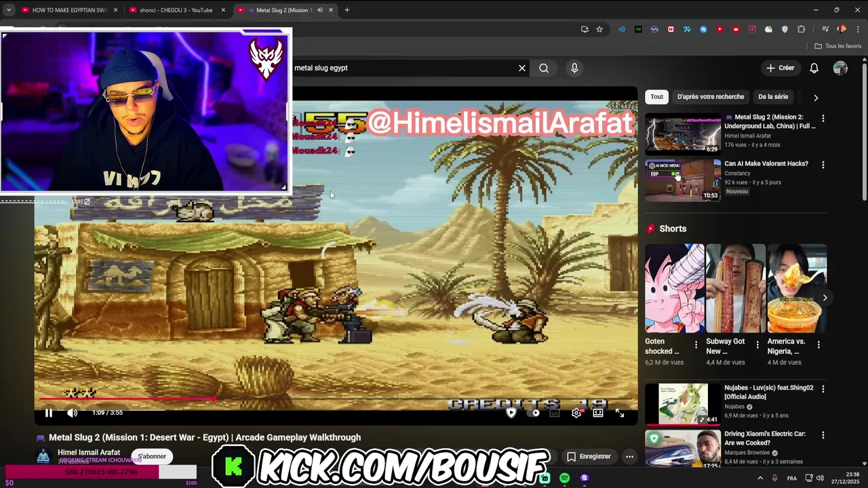Show more filter chips with the right arrow

(x=816, y=98)
